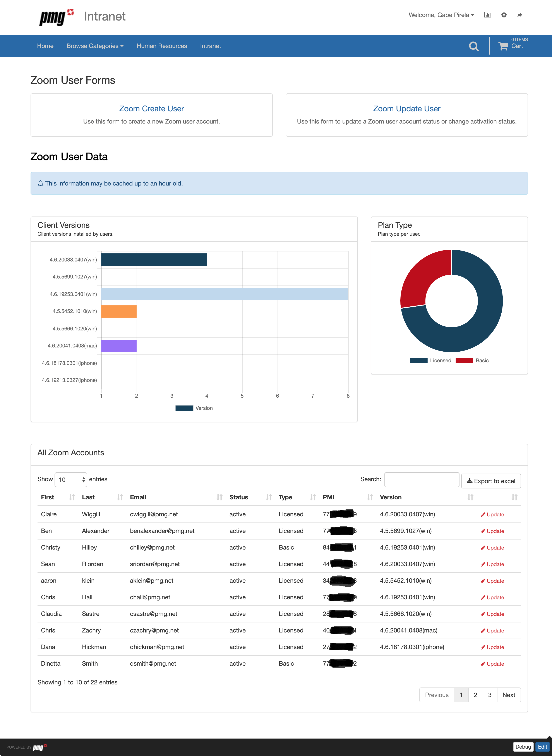Toggle Licensed legend in Plan Type chart
The width and height of the screenshot is (552, 756).
tap(430, 360)
